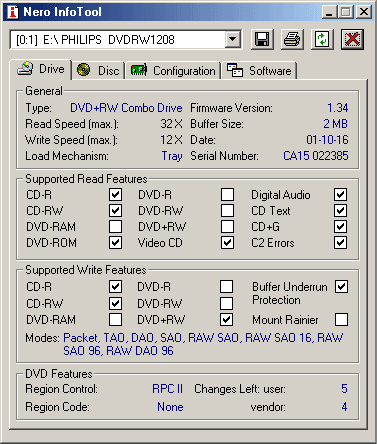This screenshot has height=444, width=377.
Task: Toggle Video CD read checkbox
Action: (227, 243)
